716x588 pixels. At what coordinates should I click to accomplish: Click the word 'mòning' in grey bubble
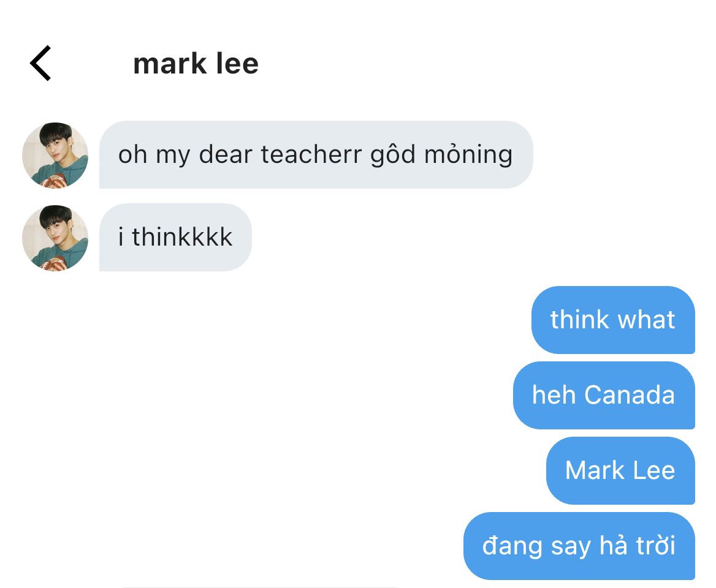[468, 154]
